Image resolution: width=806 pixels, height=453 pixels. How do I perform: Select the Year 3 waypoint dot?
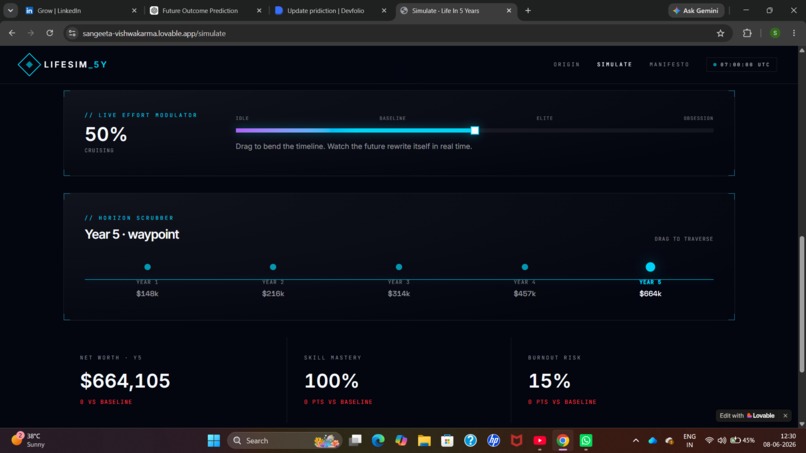pyautogui.click(x=399, y=267)
